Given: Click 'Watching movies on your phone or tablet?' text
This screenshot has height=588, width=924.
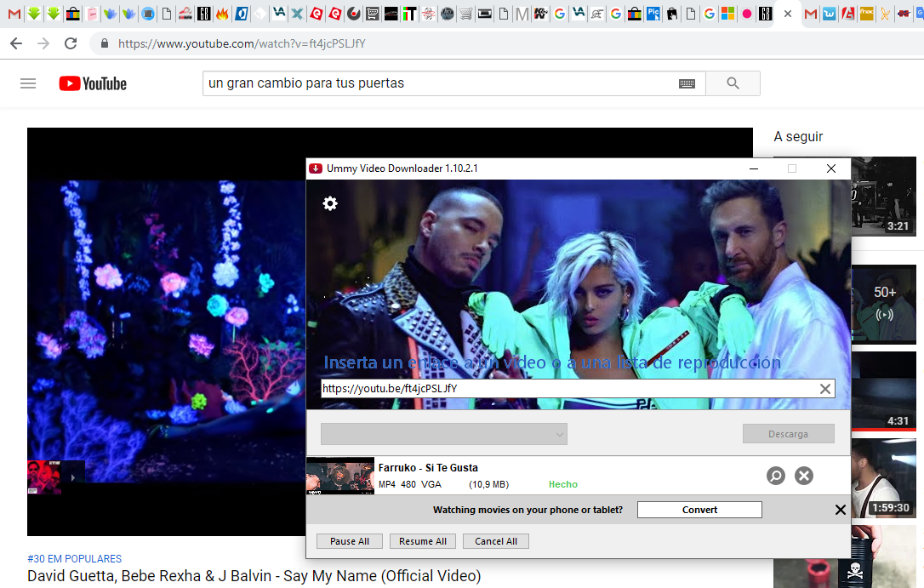Looking at the screenshot, I should (x=528, y=510).
